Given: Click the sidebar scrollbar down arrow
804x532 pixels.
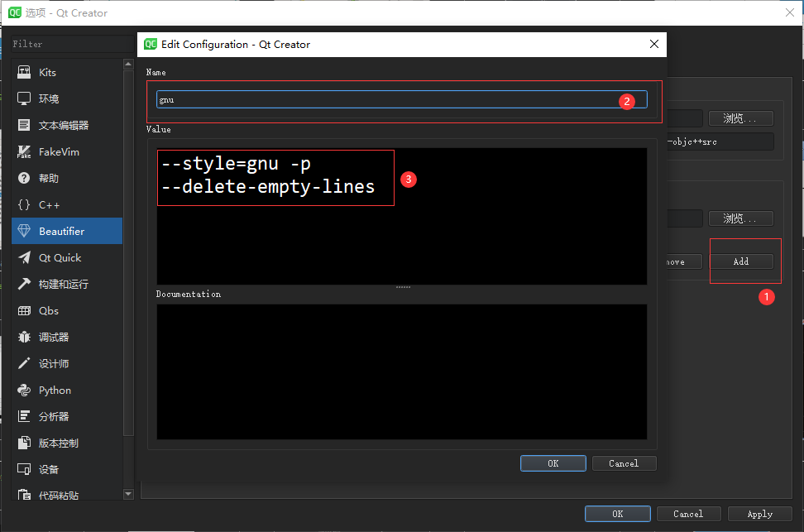Looking at the screenshot, I should click(129, 494).
